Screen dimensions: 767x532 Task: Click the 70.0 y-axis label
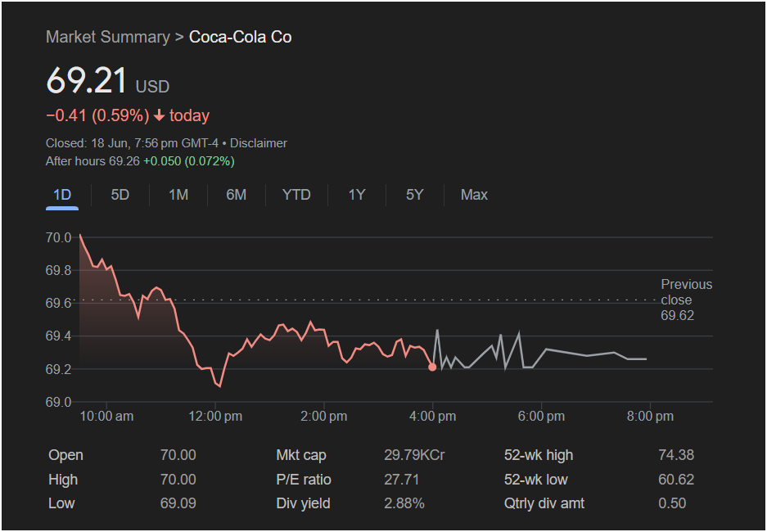pyautogui.click(x=59, y=238)
